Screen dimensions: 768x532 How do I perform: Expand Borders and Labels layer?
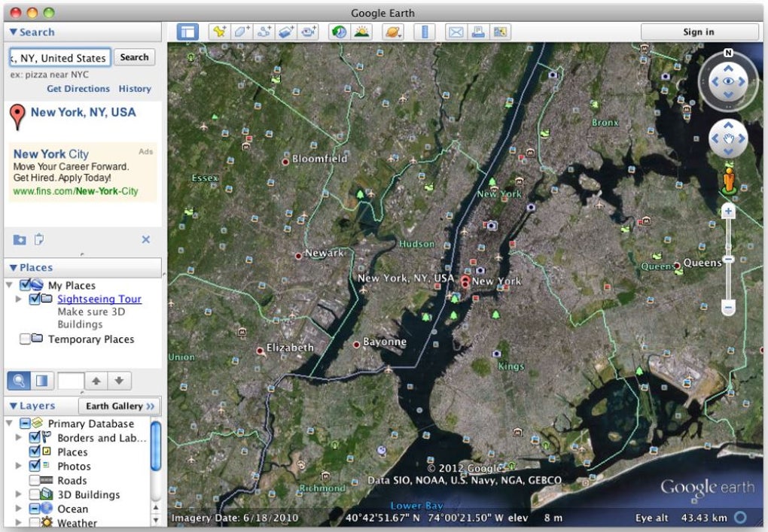[x=19, y=437]
